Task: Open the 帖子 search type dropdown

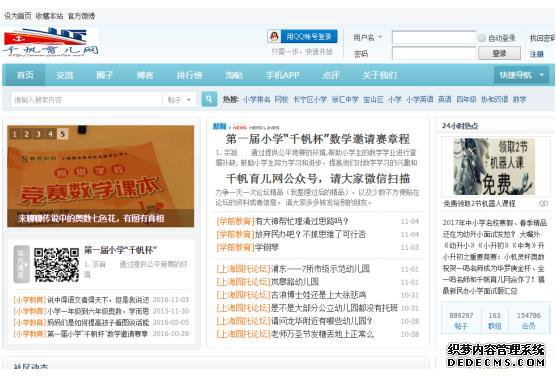Action: [179, 100]
